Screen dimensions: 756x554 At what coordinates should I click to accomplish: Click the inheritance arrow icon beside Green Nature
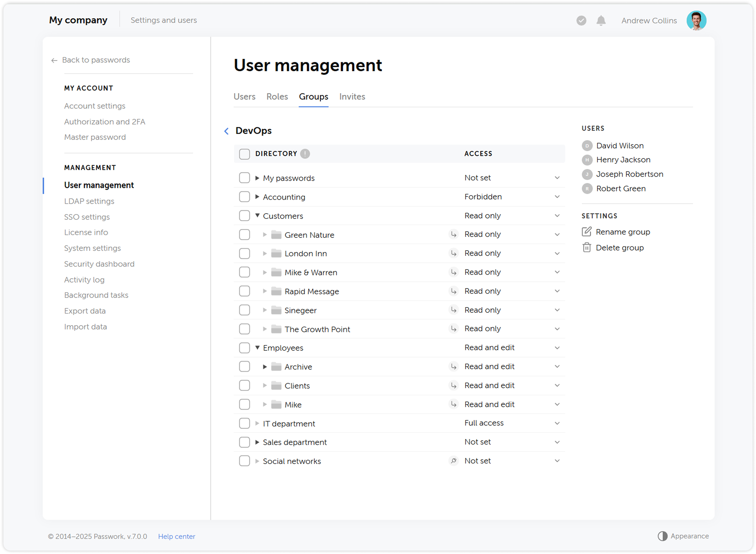click(453, 234)
